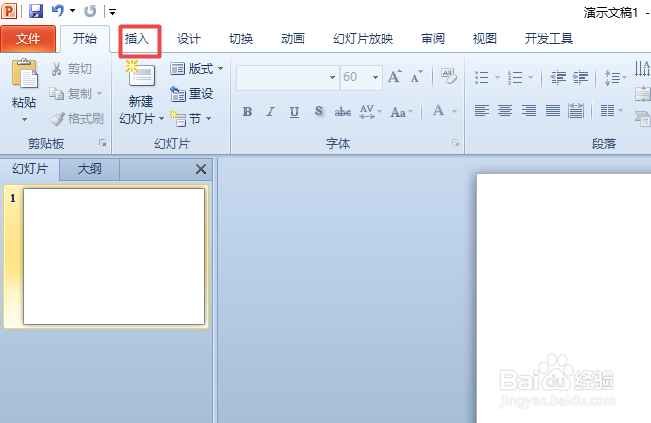Switch to the 幻灯片放映 (Slide Show) tab

363,39
